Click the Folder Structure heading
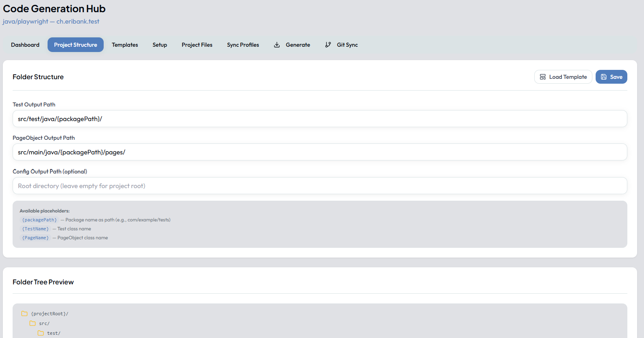Screen dimensions: 644x338 (38, 77)
